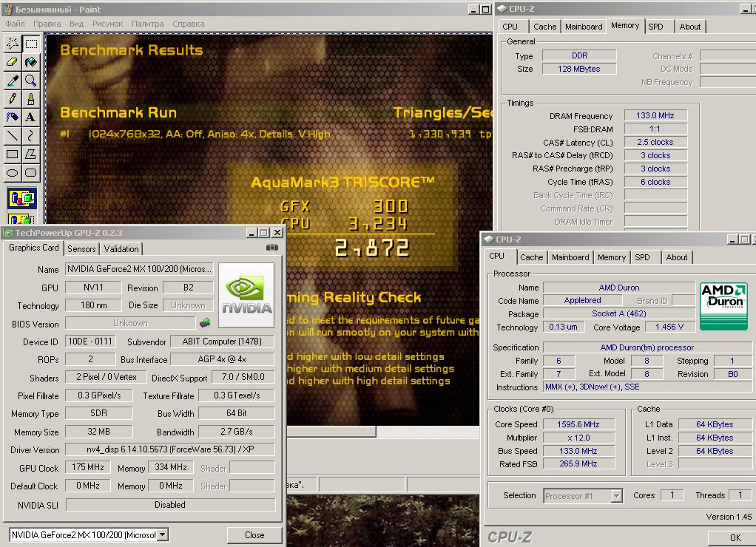
Task: Click the CAS# Latency 2.5 clocks value
Action: pos(655,142)
